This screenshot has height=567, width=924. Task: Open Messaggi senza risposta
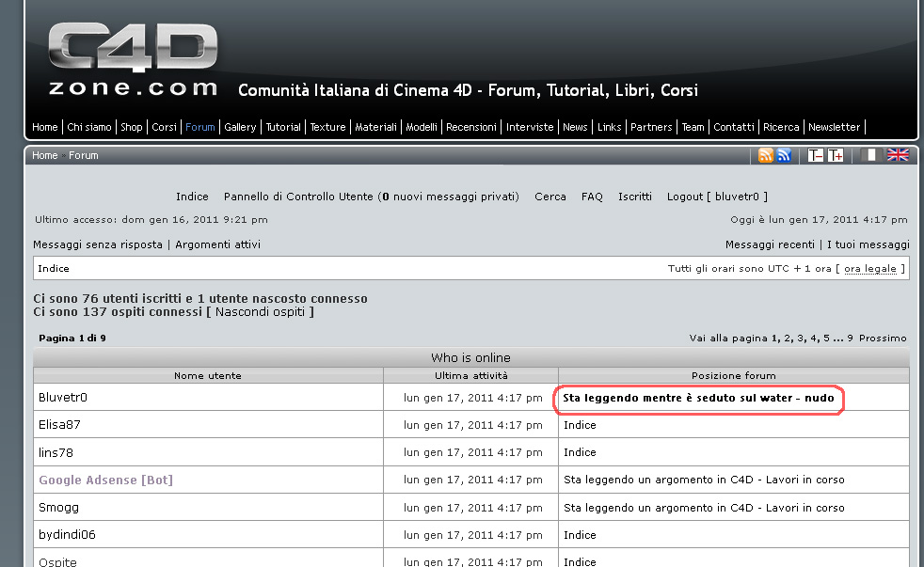click(x=98, y=244)
